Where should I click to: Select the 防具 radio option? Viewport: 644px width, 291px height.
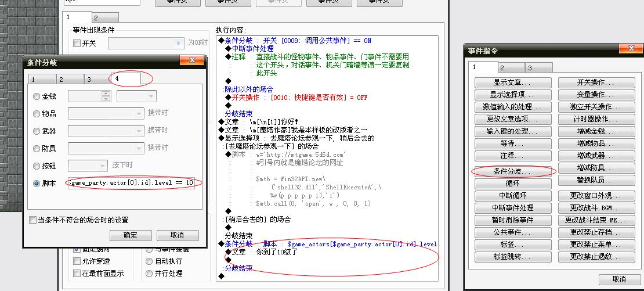tap(37, 148)
